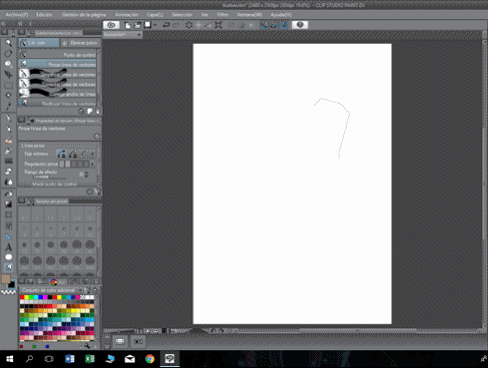Select the Fill bucket tool

(x=8, y=194)
